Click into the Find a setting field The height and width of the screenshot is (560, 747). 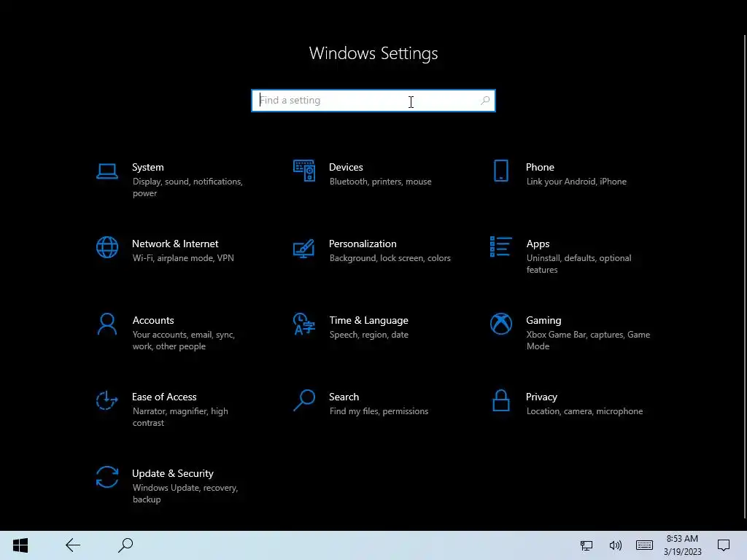(x=373, y=101)
